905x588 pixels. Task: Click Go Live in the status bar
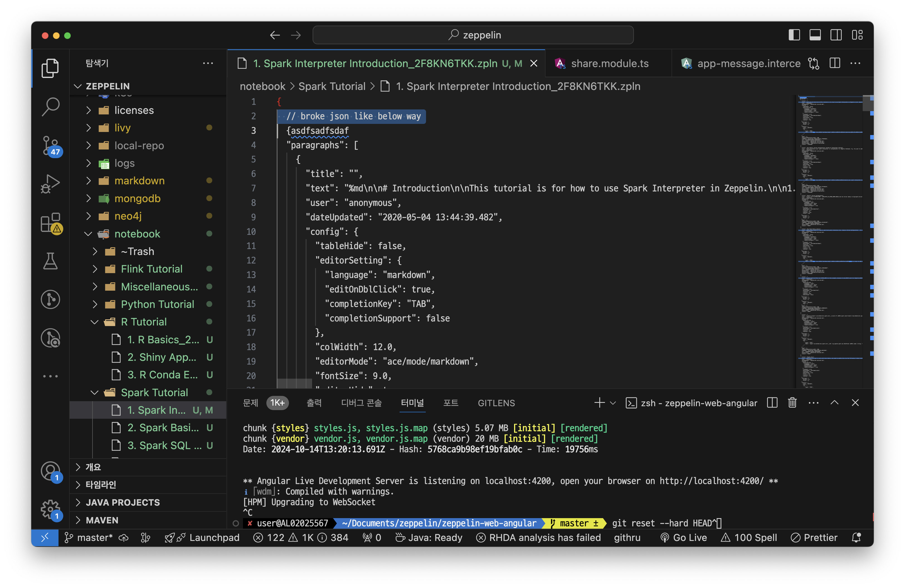pyautogui.click(x=684, y=538)
